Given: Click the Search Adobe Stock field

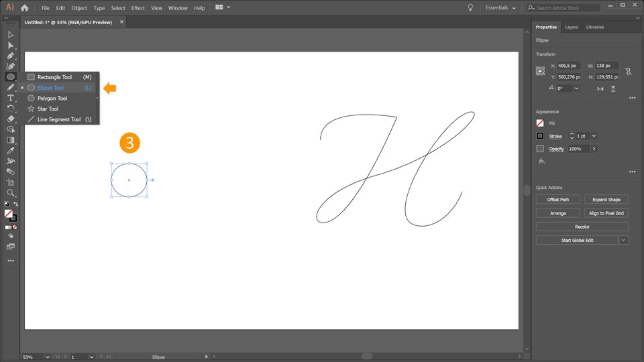Looking at the screenshot, I should [563, 8].
